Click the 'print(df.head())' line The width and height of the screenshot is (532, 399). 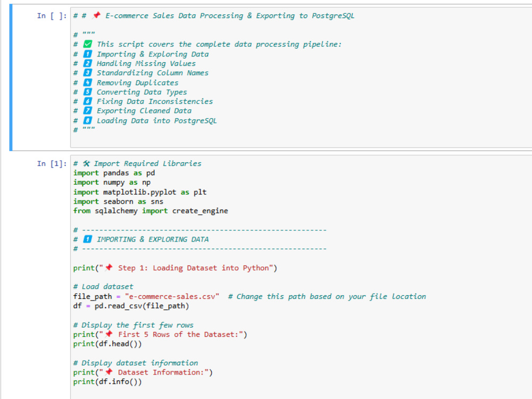[107, 344]
